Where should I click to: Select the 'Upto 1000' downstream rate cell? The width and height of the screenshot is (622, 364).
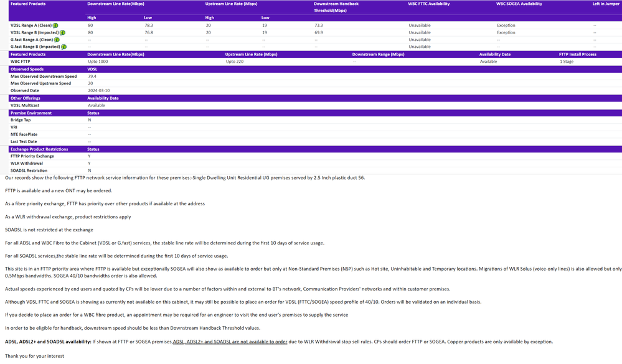[x=98, y=62]
